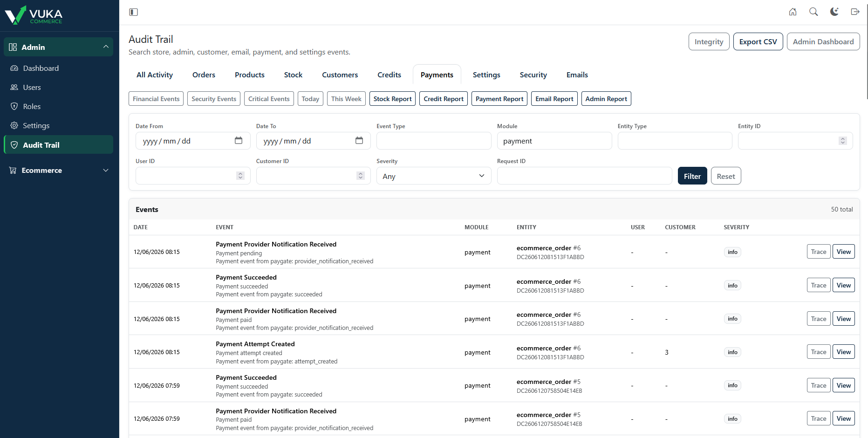The image size is (868, 438).
Task: Open calendar picker for Date To
Action: (359, 141)
